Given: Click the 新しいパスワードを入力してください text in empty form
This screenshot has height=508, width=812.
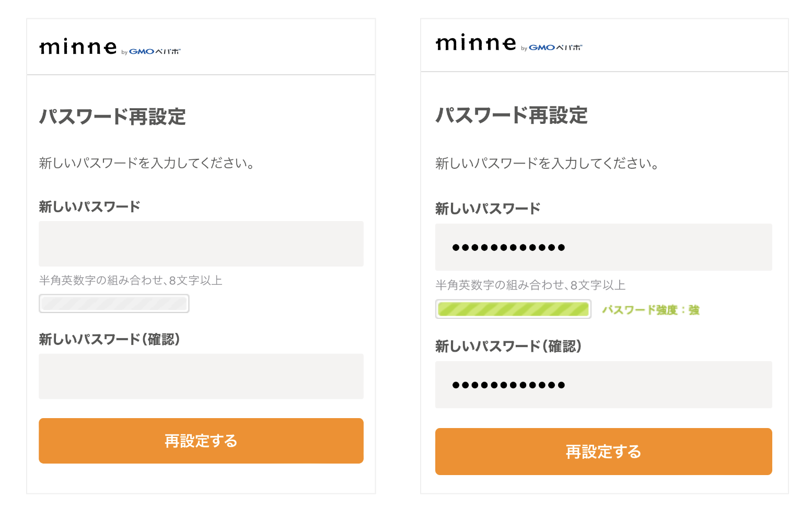Looking at the screenshot, I should pos(147,164).
